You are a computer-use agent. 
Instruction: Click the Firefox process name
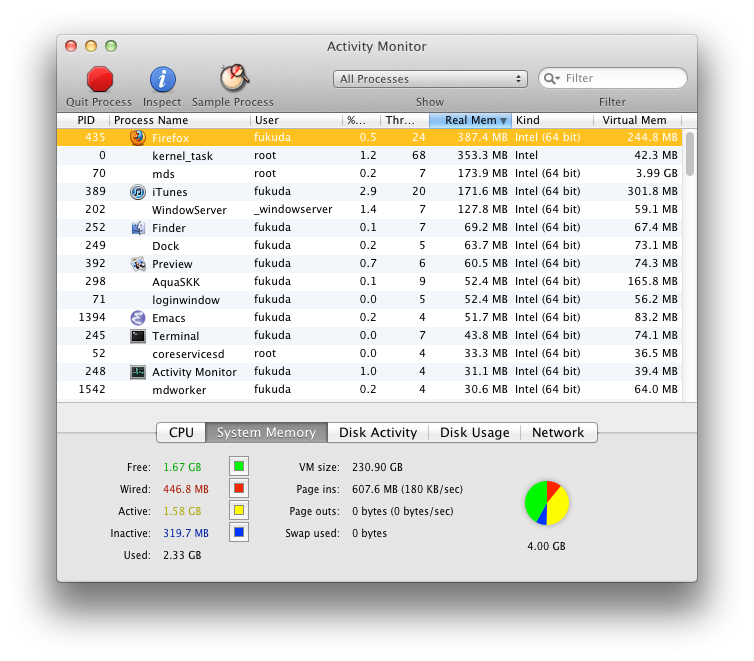(x=170, y=138)
